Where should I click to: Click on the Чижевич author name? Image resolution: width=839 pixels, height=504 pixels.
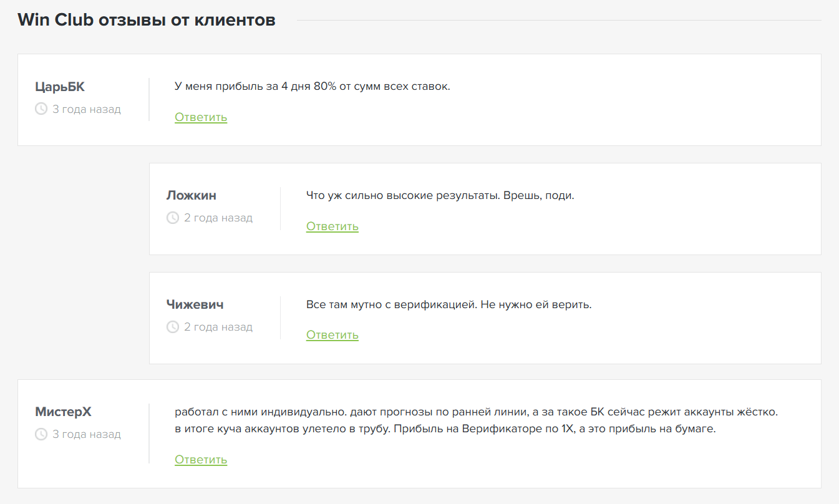[195, 304]
